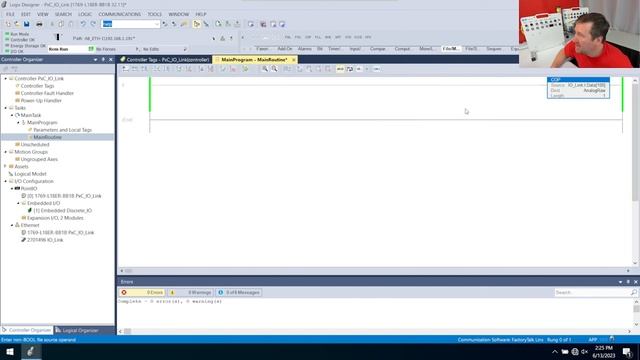Open the Windows Start menu
Viewport: 640px width, 360px height.
[10, 351]
